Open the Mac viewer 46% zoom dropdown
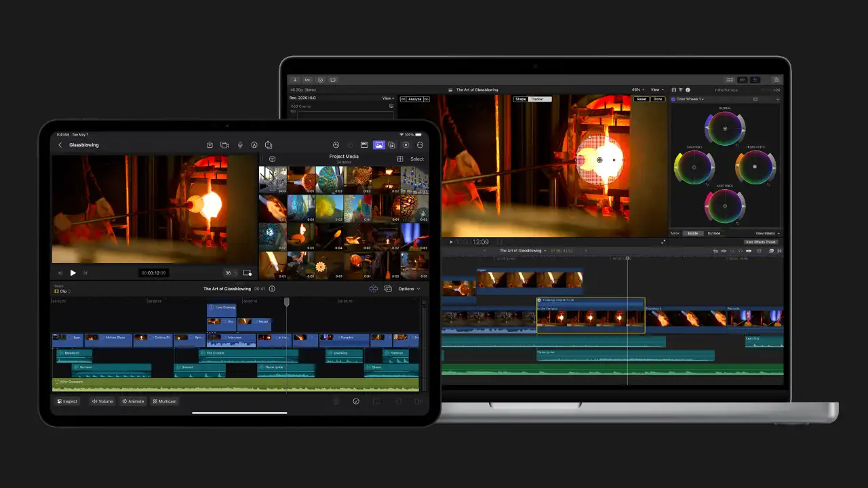The width and height of the screenshot is (868, 488). pos(637,89)
